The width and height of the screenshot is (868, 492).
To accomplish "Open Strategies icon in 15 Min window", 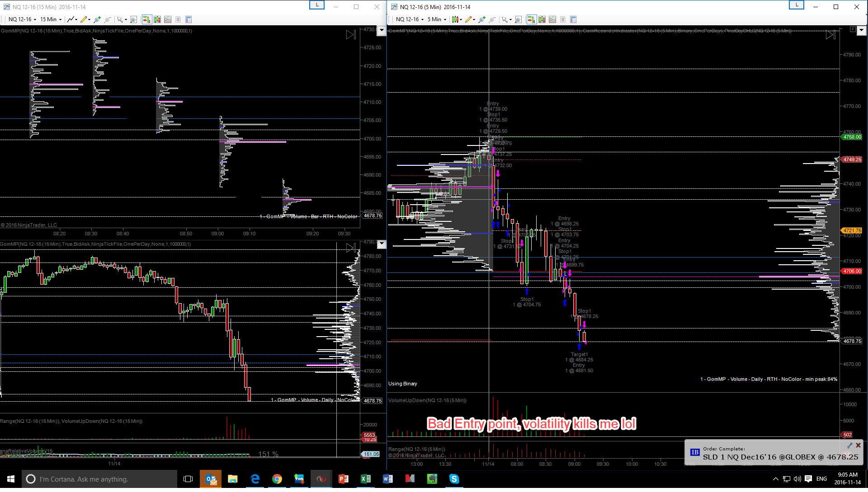I will pyautogui.click(x=178, y=19).
